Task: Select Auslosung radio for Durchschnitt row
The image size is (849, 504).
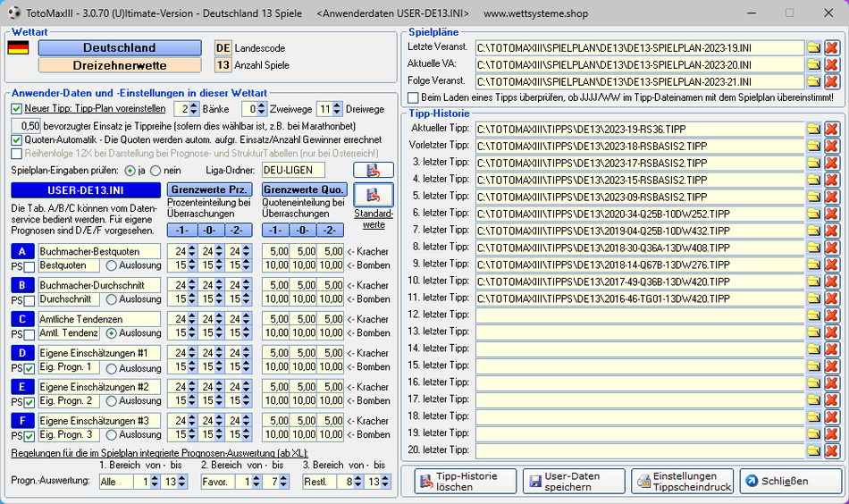Action: click(x=111, y=298)
